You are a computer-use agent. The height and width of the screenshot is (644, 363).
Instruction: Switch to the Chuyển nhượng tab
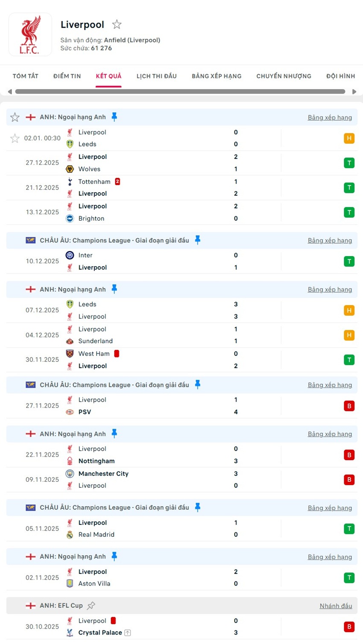coord(284,76)
